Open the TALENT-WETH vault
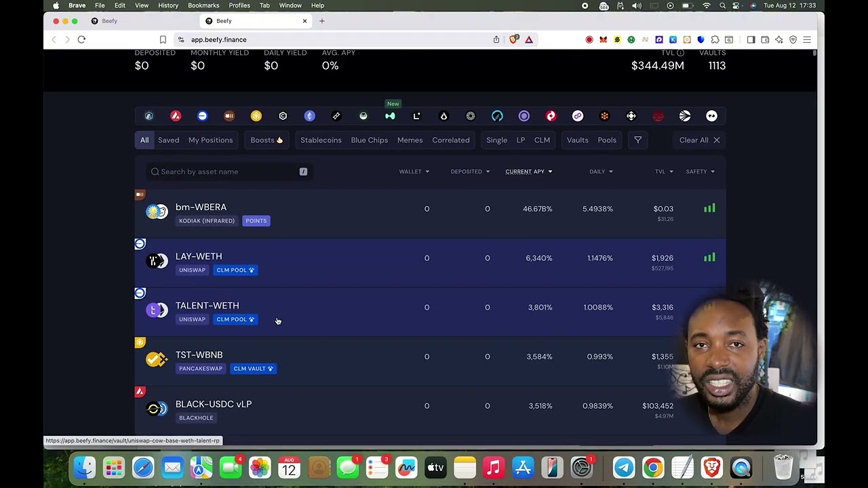 coord(430,312)
